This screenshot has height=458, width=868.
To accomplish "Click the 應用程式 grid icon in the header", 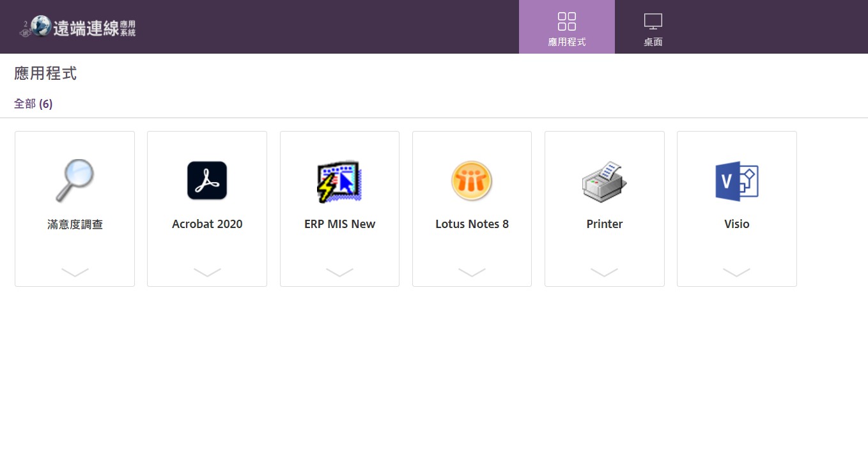I will point(567,21).
